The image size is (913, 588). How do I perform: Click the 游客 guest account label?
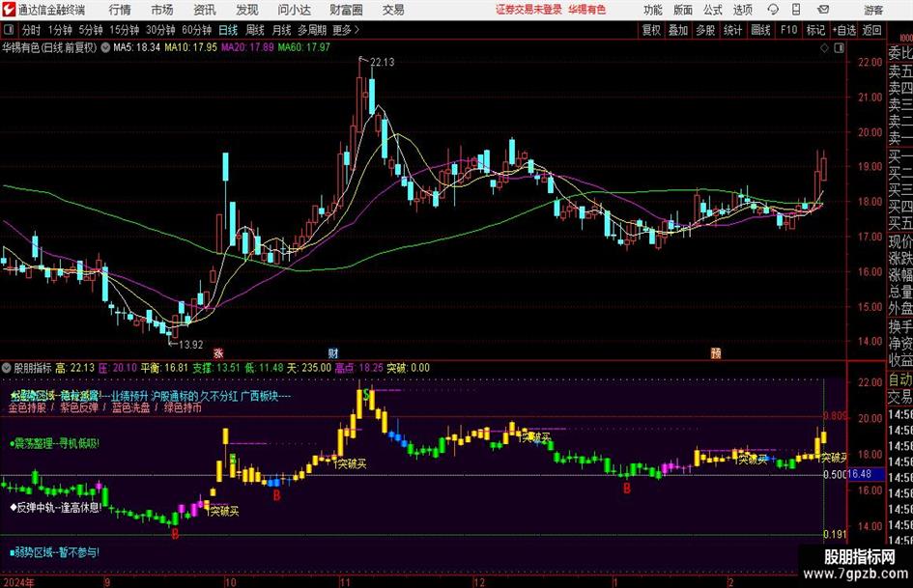pyautogui.click(x=872, y=10)
